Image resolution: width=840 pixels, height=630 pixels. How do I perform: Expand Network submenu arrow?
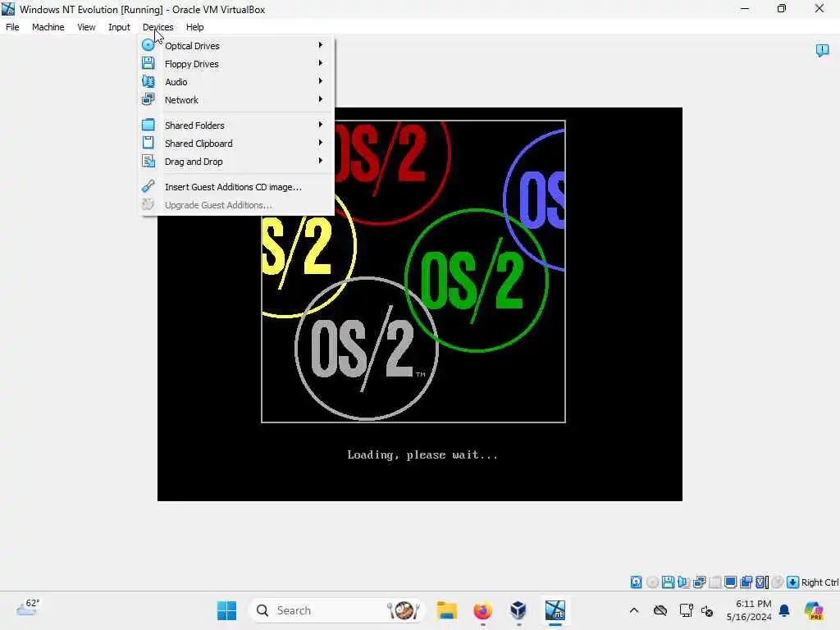point(321,99)
